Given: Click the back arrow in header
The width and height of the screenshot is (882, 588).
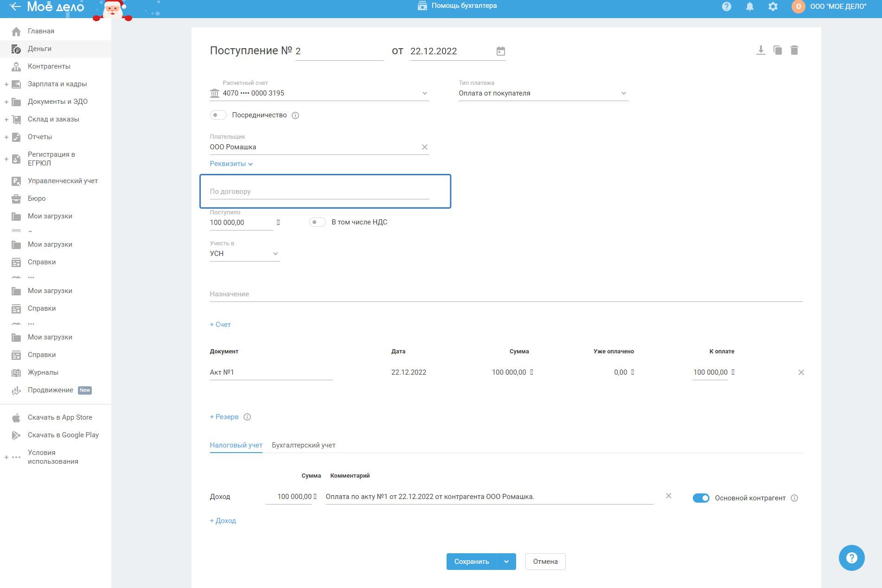Looking at the screenshot, I should [x=15, y=6].
